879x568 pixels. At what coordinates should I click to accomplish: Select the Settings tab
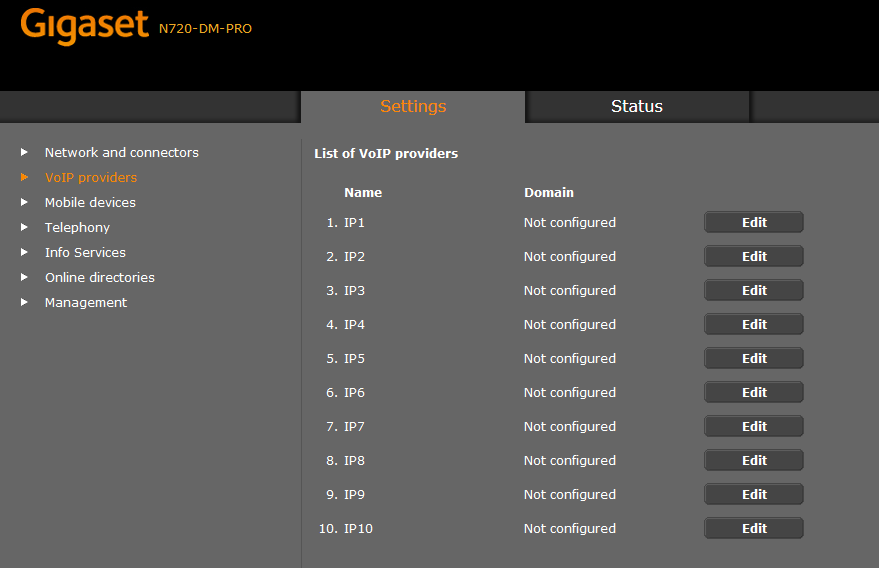tap(413, 107)
